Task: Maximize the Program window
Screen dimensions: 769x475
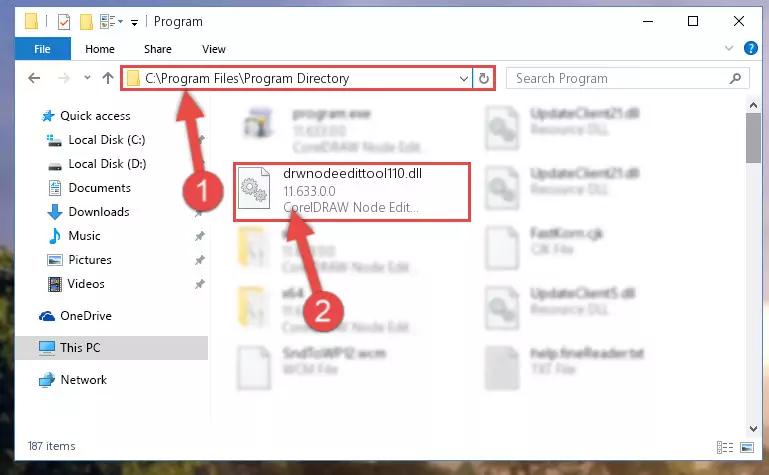Action: pyautogui.click(x=692, y=22)
